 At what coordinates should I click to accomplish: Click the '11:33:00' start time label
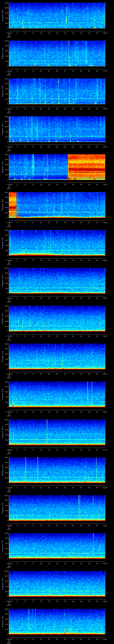pyautogui.click(x=9, y=184)
